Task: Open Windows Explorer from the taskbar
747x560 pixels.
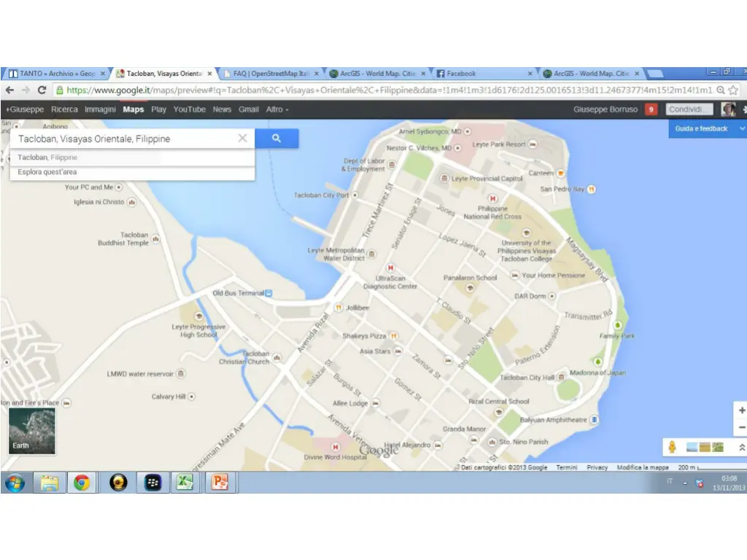Action: (49, 483)
